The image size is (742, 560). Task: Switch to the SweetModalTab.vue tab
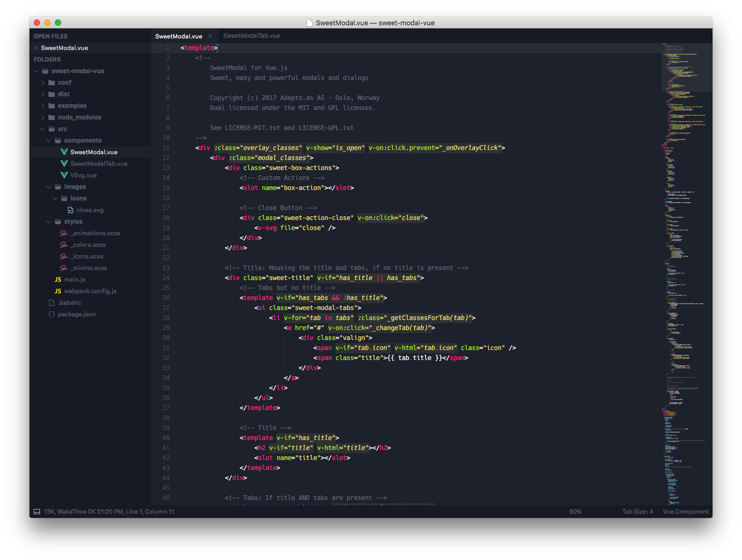pyautogui.click(x=251, y=36)
